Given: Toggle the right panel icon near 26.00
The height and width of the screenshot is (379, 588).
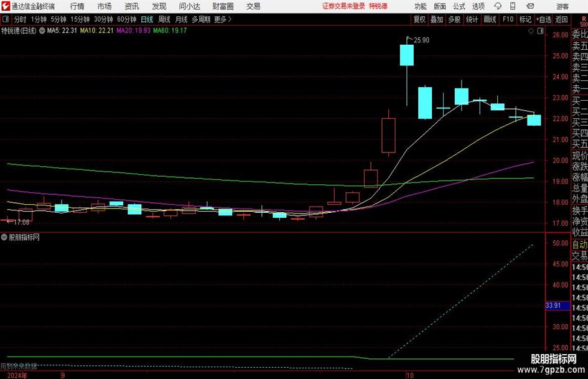Looking at the screenshot, I should tap(540, 30).
